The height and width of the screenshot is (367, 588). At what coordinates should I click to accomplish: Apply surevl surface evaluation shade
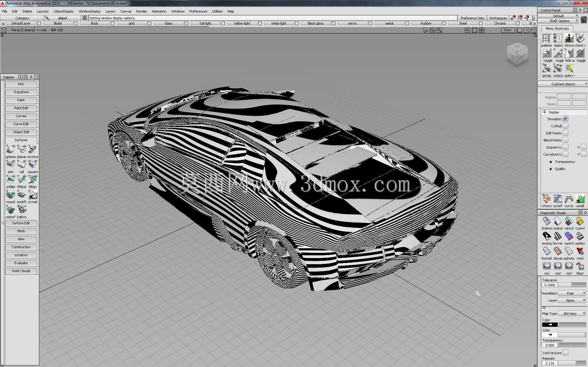[569, 236]
